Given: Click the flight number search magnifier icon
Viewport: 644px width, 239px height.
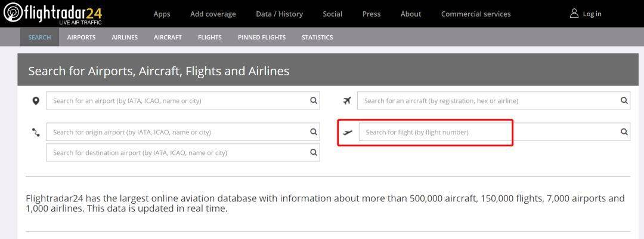Looking at the screenshot, I should (624, 132).
